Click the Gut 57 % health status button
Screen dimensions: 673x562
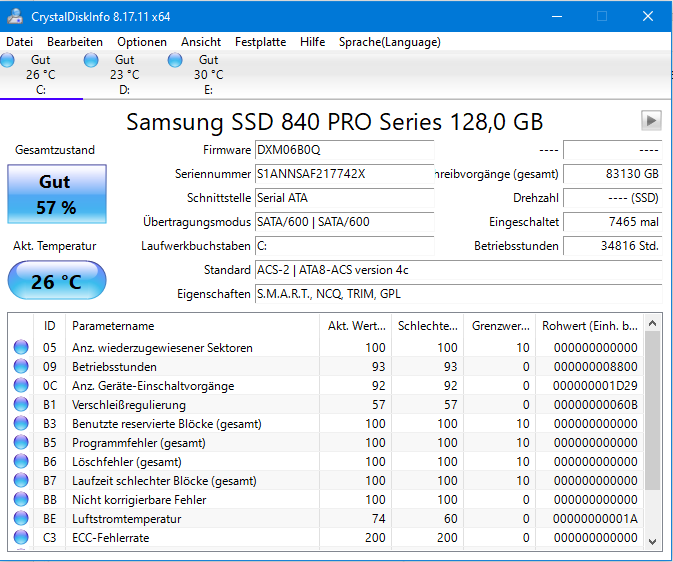pos(57,194)
